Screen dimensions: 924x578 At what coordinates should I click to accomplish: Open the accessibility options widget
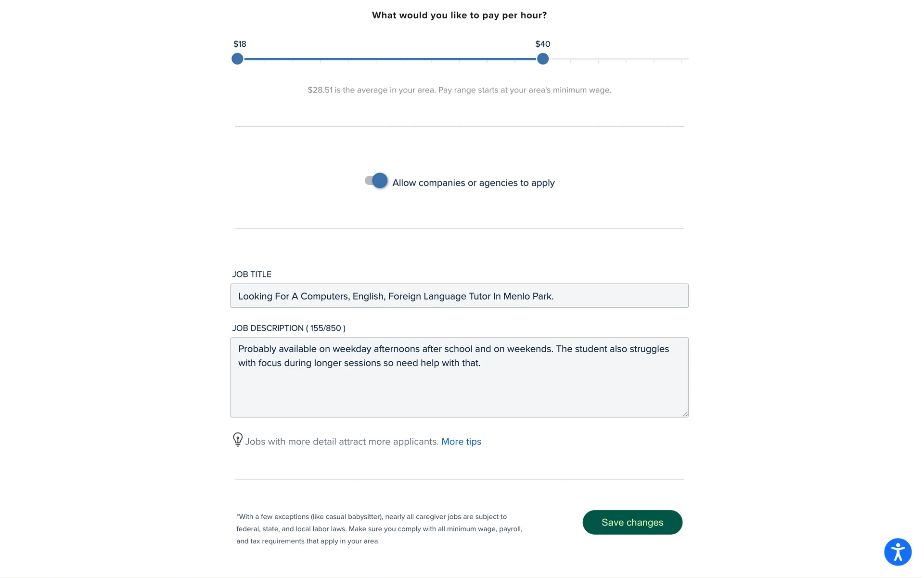point(898,552)
